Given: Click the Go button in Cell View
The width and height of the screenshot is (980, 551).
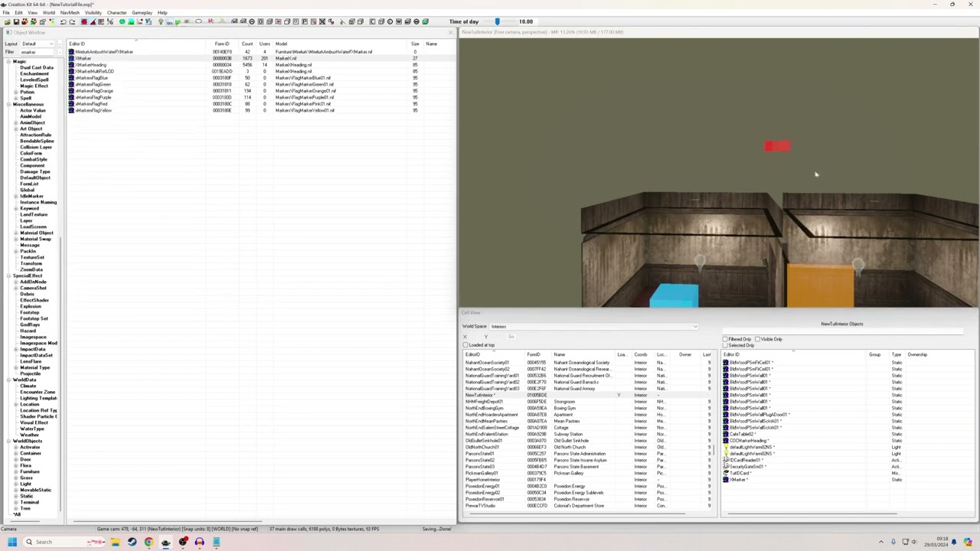Looking at the screenshot, I should tap(511, 337).
